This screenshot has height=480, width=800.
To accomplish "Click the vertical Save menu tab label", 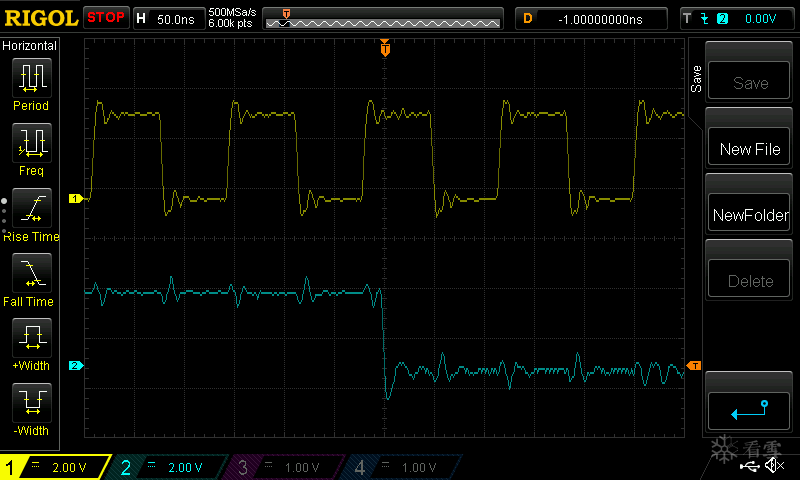I will click(x=696, y=79).
